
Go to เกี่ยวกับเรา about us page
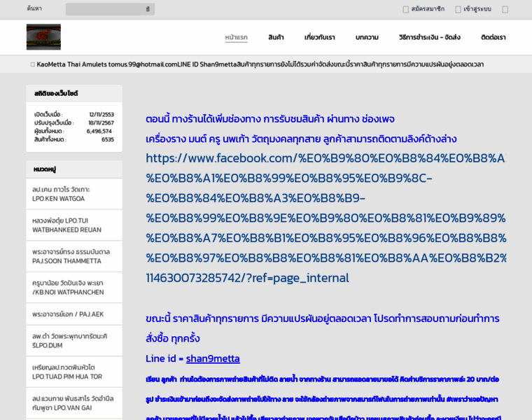pos(319,38)
